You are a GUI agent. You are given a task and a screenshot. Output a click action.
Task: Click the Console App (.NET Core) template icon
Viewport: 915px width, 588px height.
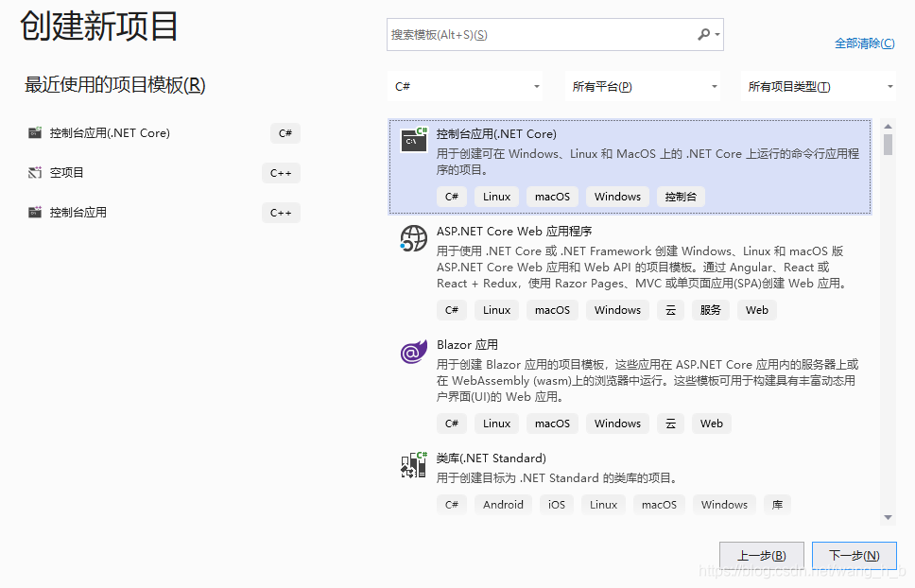[414, 139]
